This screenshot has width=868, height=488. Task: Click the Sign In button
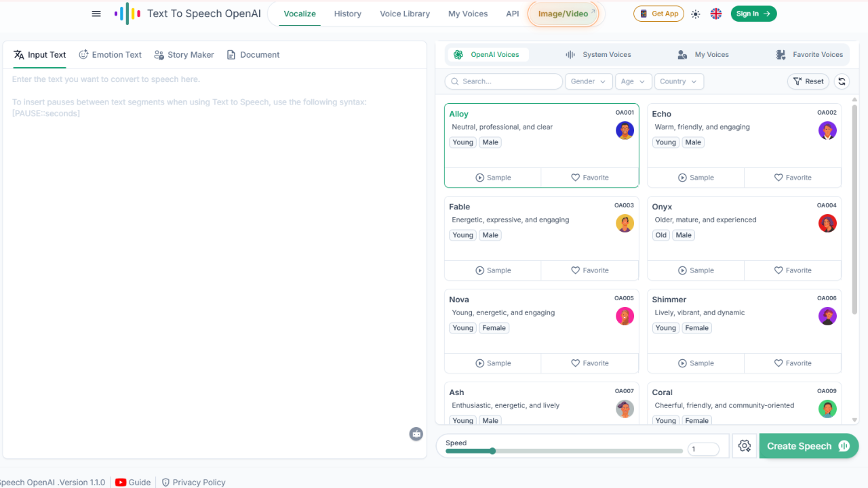tap(753, 14)
